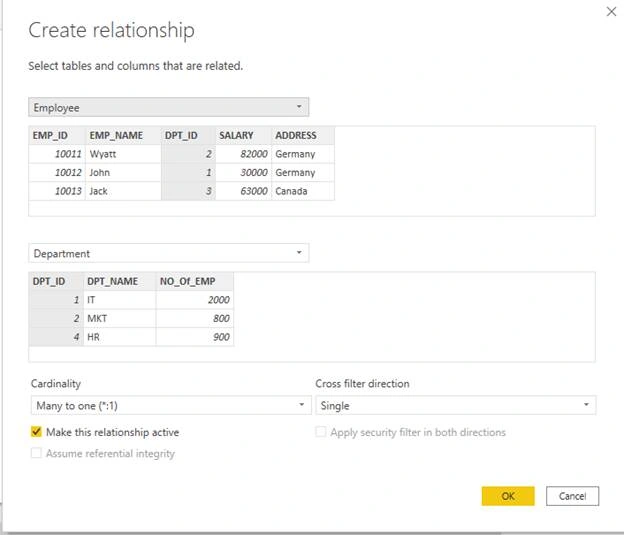This screenshot has width=624, height=535.
Task: Close the Create relationship dialog
Action: [611, 12]
